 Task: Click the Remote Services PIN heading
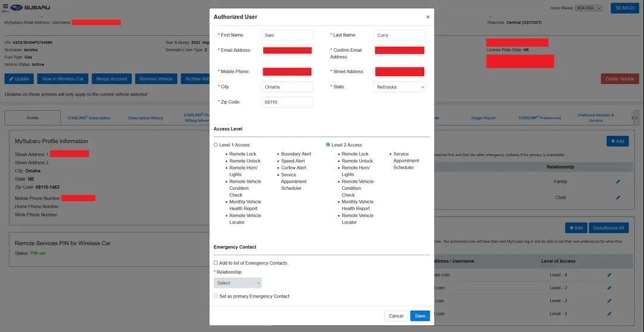(x=63, y=243)
